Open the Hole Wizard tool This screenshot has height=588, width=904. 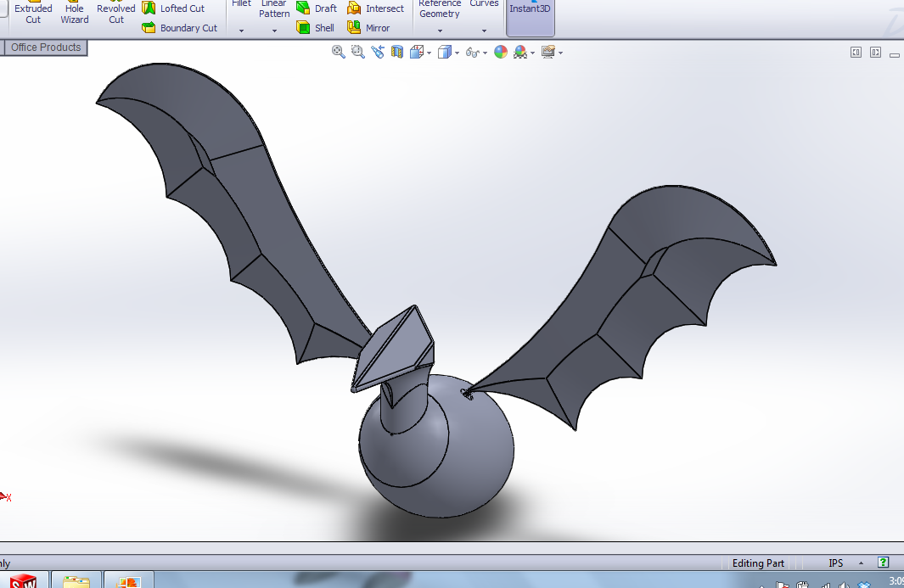tap(75, 13)
